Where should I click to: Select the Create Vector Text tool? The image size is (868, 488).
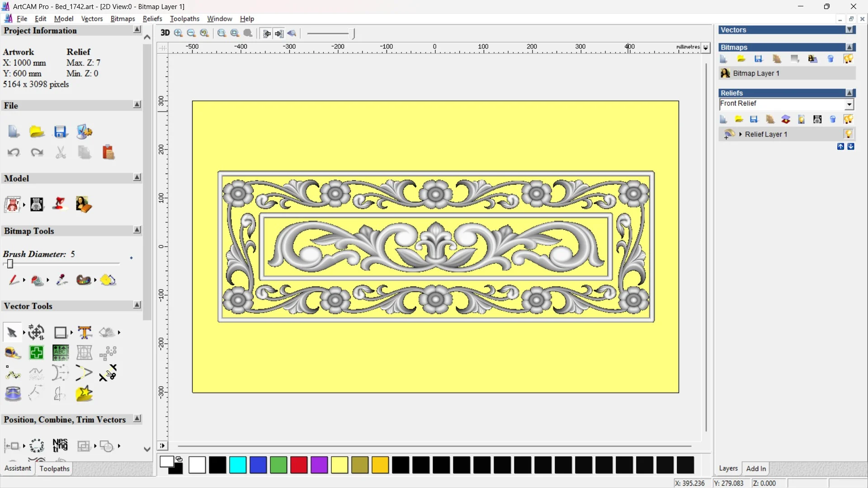(85, 333)
